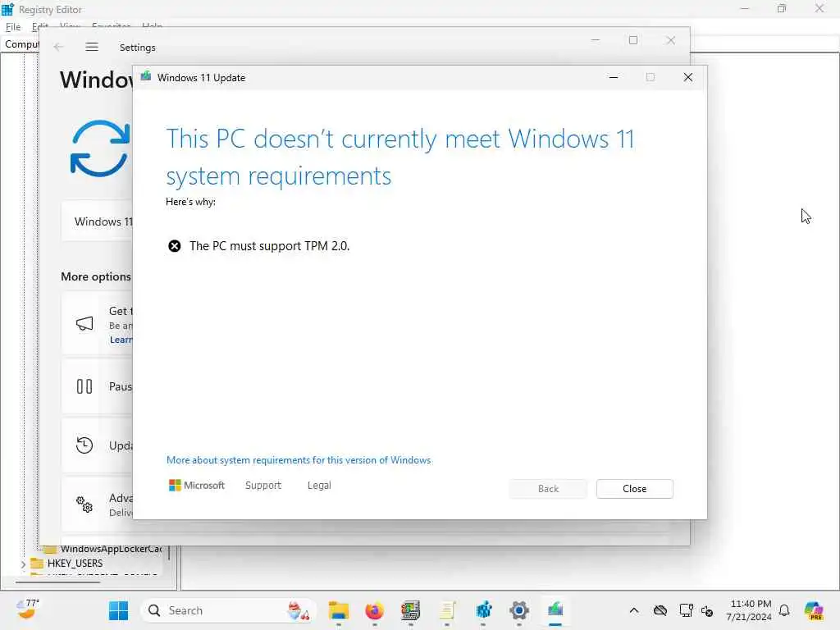Screen dimensions: 840x630
Task: Select the WindowsAppLockerCache registry key
Action: coord(111,549)
